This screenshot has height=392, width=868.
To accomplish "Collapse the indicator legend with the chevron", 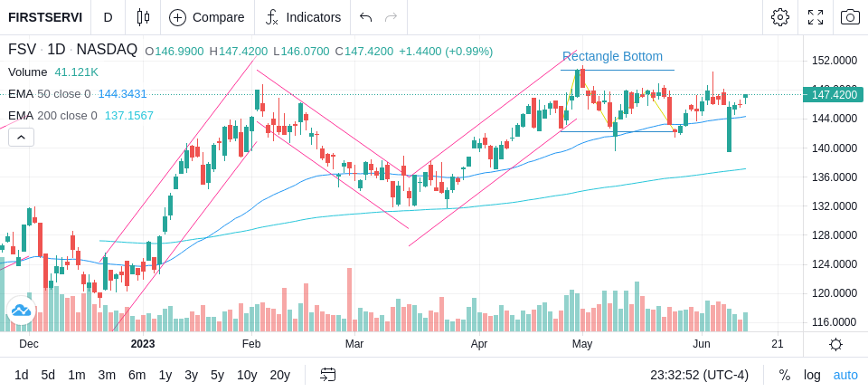I will point(21,137).
